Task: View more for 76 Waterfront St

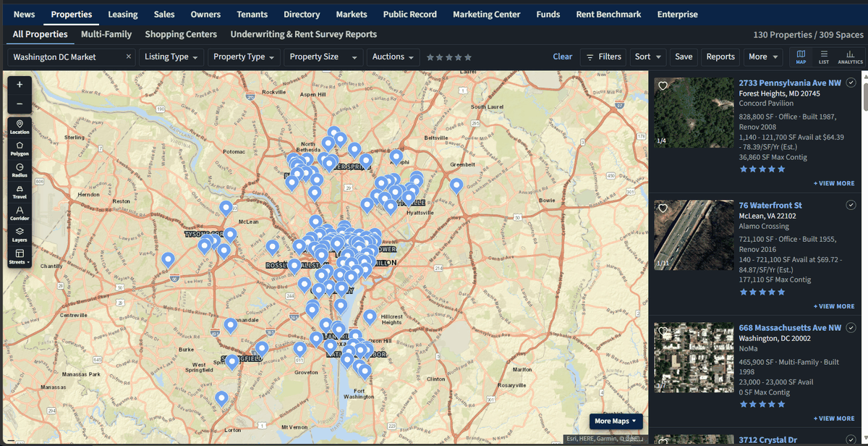Action: click(834, 306)
